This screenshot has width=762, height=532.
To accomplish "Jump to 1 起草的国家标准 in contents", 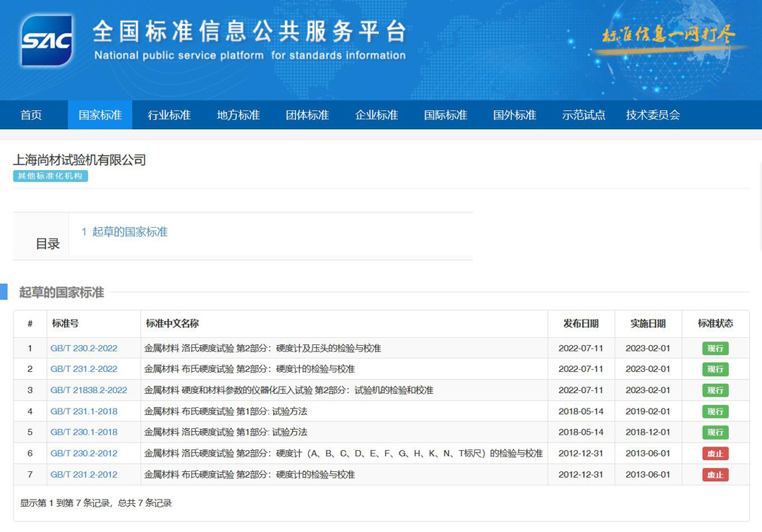I will tap(124, 231).
